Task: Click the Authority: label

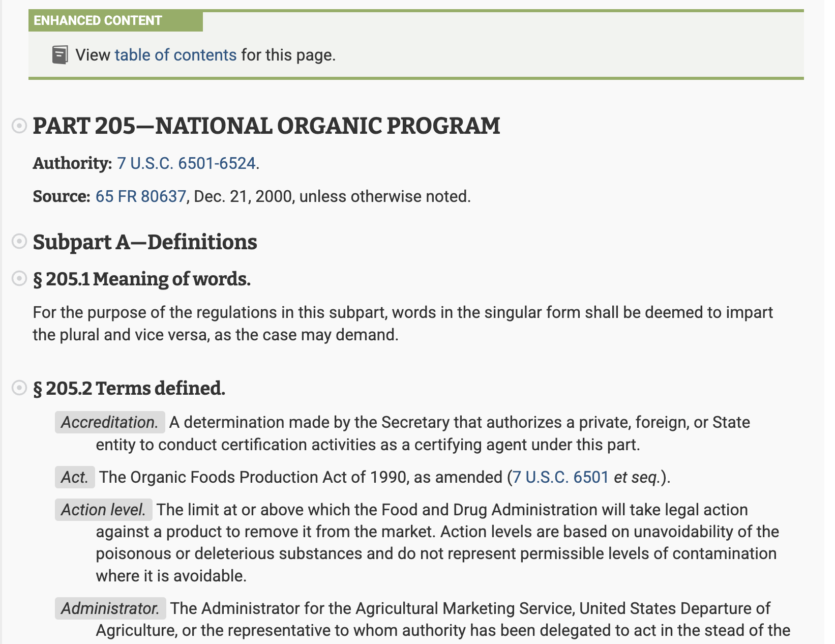Action: pyautogui.click(x=72, y=163)
